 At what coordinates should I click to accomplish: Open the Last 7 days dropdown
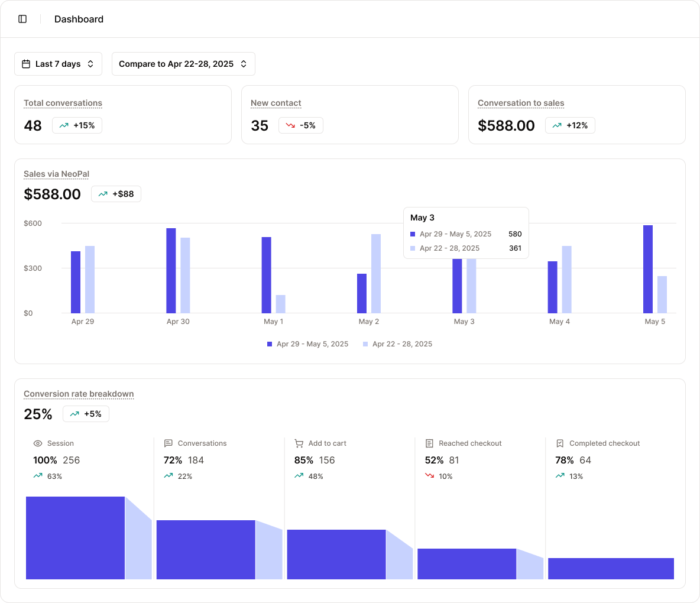(x=58, y=63)
